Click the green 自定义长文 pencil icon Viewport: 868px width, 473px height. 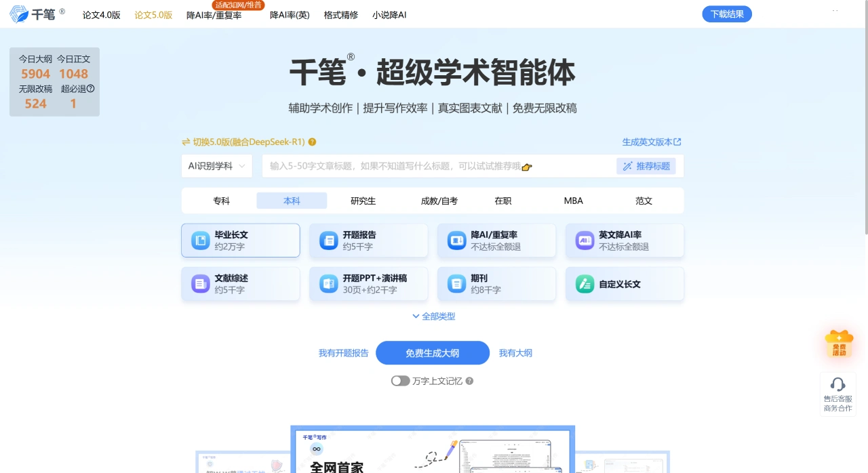[584, 283]
